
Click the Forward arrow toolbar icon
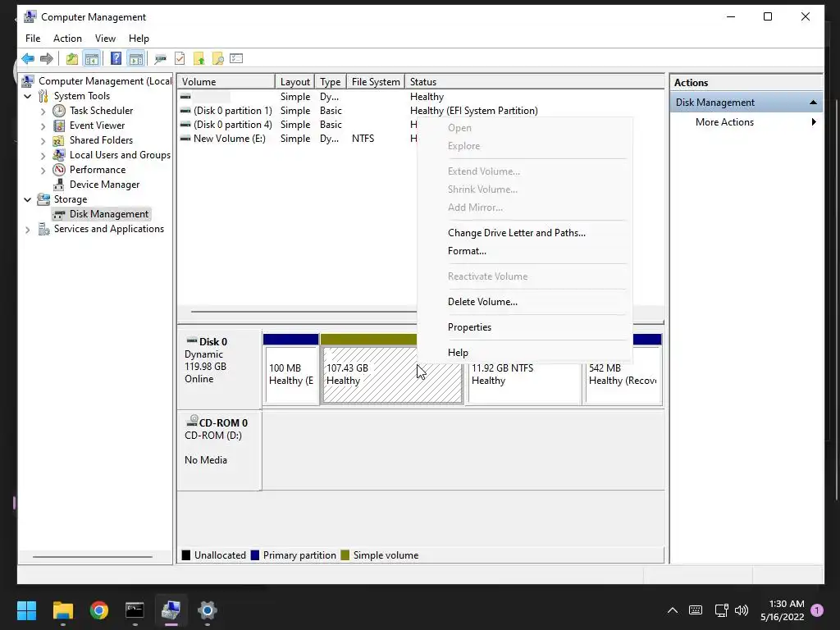pos(47,58)
